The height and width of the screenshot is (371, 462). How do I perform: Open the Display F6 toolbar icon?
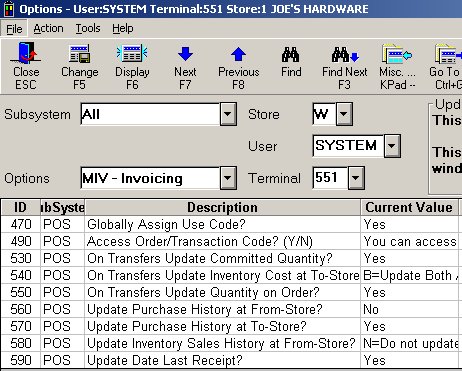132,53
